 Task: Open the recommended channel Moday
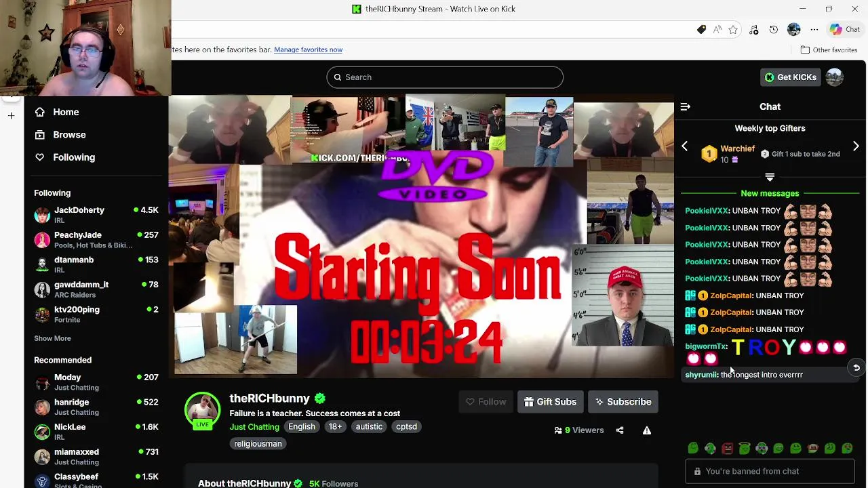pyautogui.click(x=96, y=382)
